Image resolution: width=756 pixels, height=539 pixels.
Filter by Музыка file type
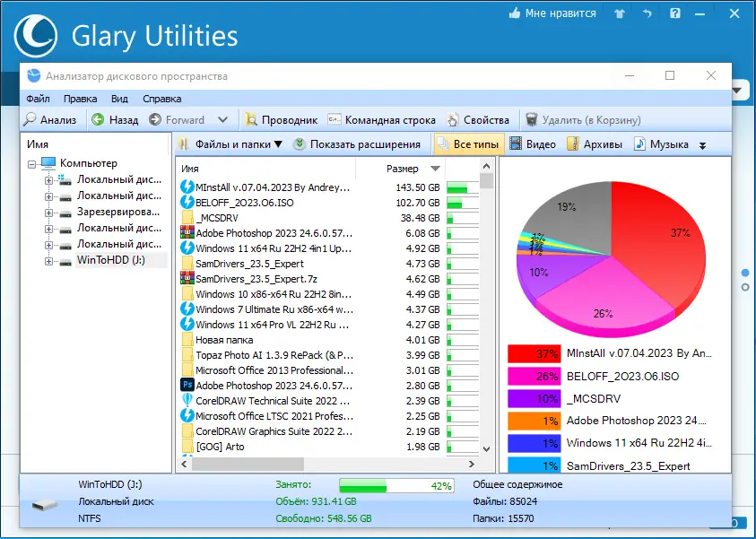[x=661, y=144]
